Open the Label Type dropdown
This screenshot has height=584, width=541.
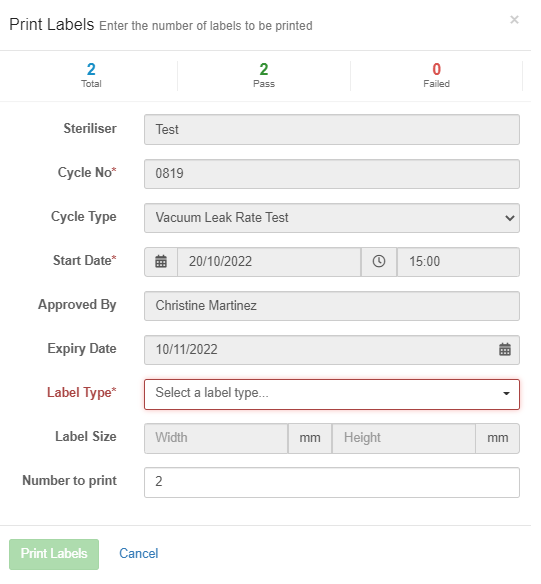coord(331,394)
